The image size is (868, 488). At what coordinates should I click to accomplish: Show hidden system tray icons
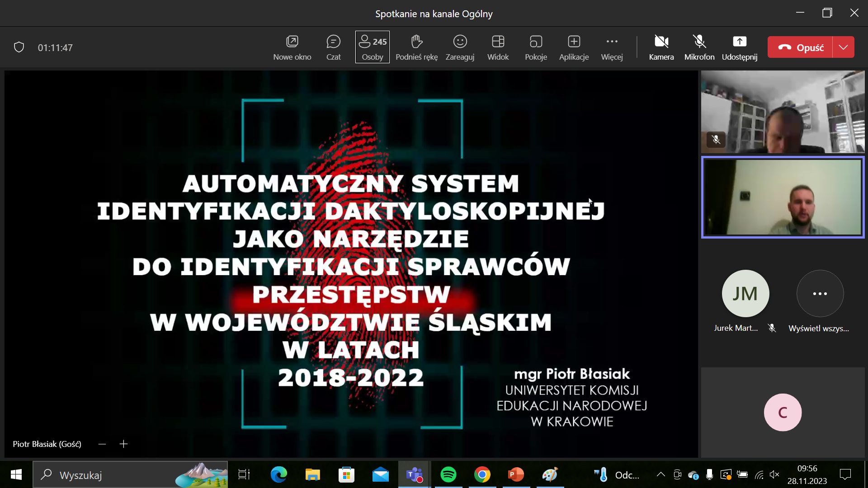click(660, 474)
